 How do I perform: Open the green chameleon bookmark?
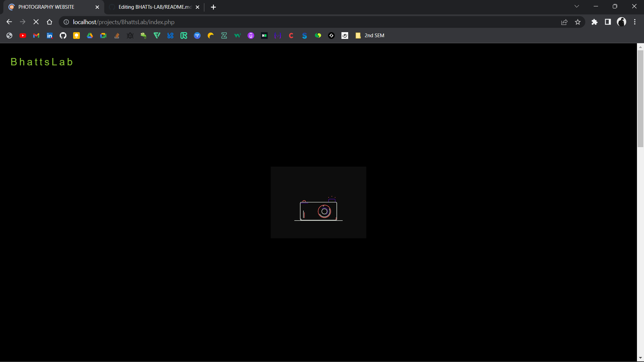tap(144, 36)
